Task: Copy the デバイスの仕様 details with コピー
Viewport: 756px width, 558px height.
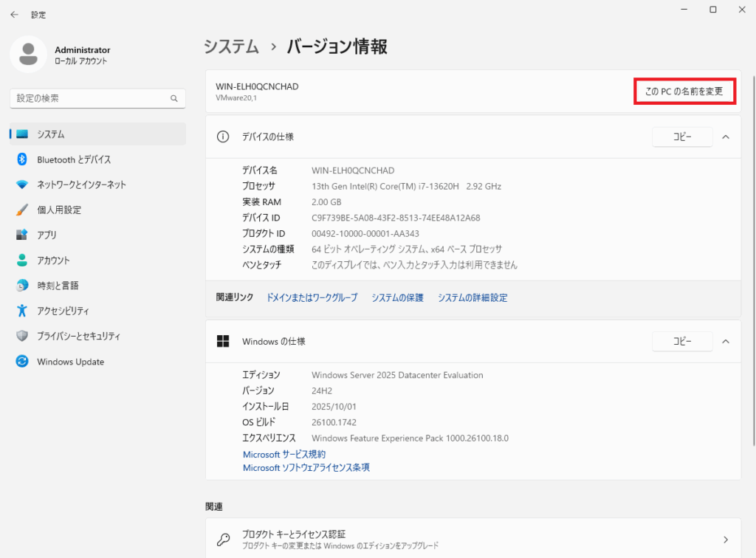Action: (x=682, y=137)
